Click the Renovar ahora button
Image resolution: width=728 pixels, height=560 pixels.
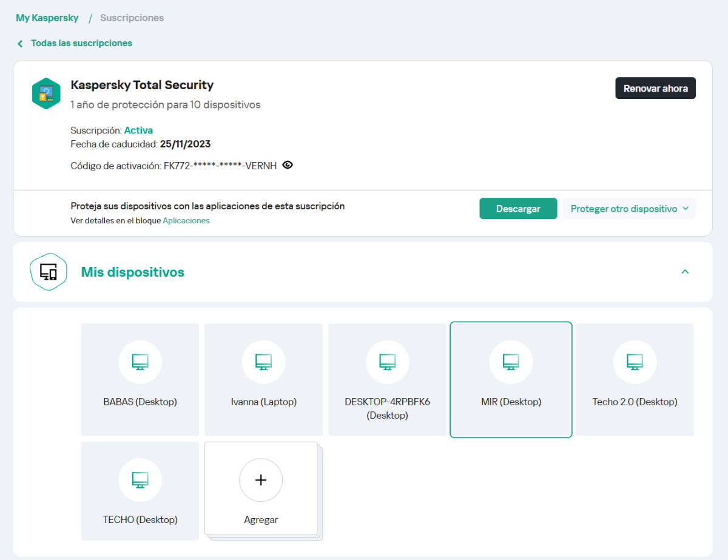coord(656,88)
